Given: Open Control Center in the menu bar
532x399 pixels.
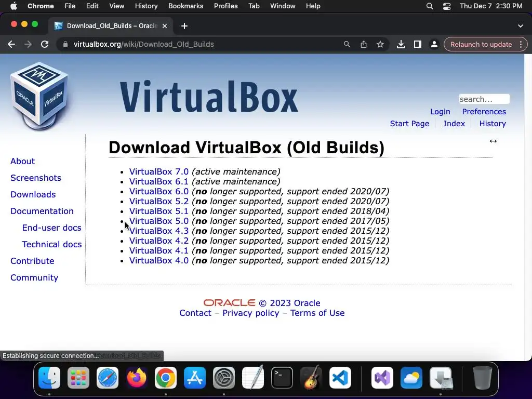Looking at the screenshot, I should point(447,6).
